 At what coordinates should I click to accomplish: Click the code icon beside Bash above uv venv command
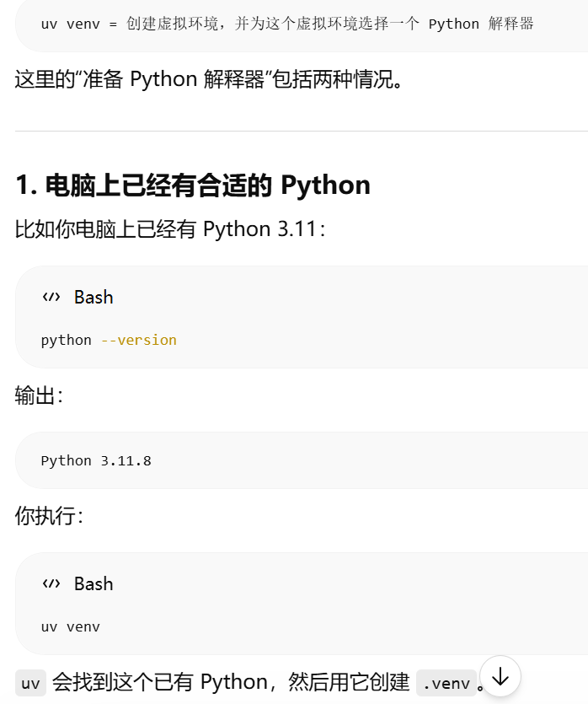click(x=51, y=583)
